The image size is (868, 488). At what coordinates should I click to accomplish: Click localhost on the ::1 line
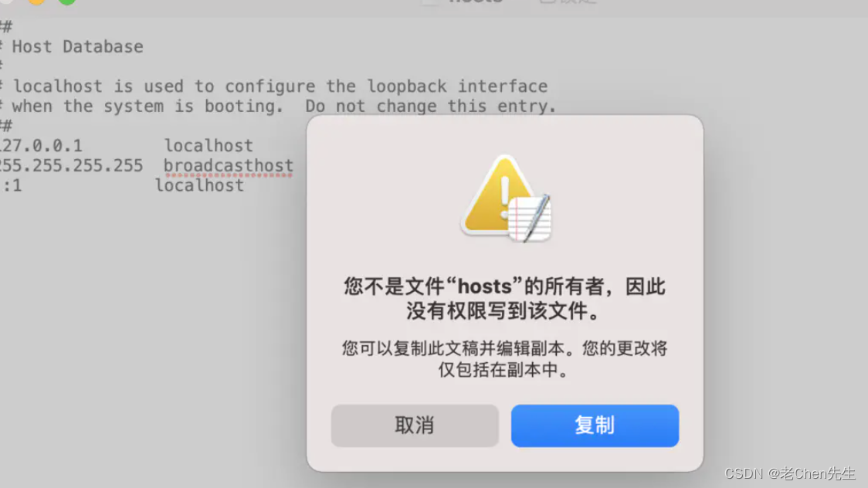click(199, 185)
